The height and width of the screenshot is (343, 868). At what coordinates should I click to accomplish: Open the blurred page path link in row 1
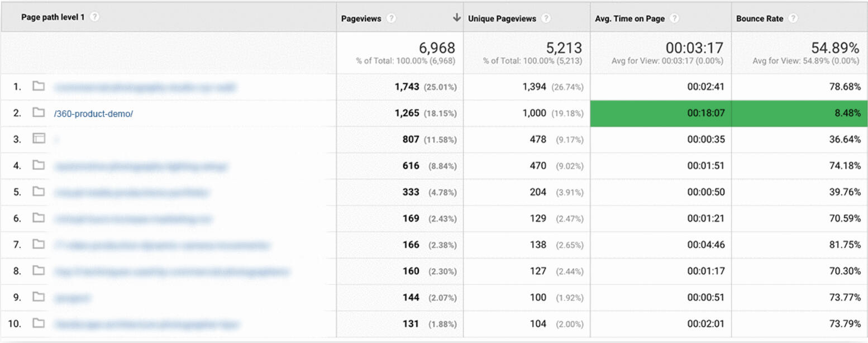click(x=145, y=87)
